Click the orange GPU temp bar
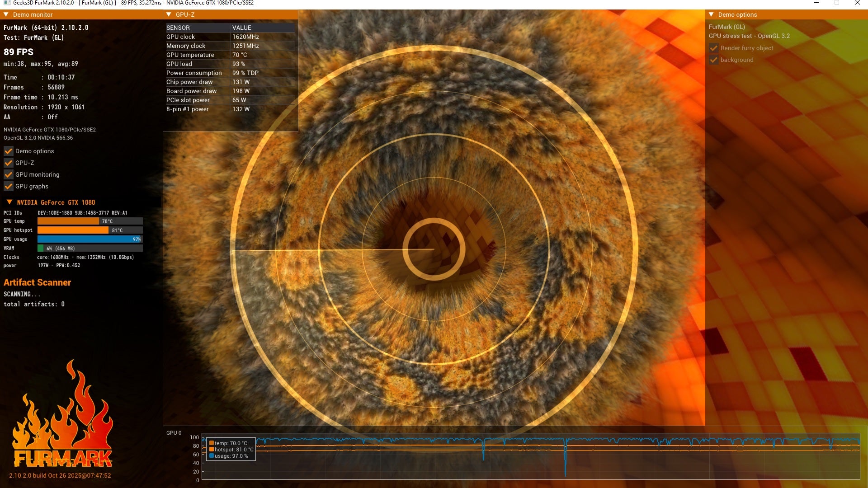 68,221
